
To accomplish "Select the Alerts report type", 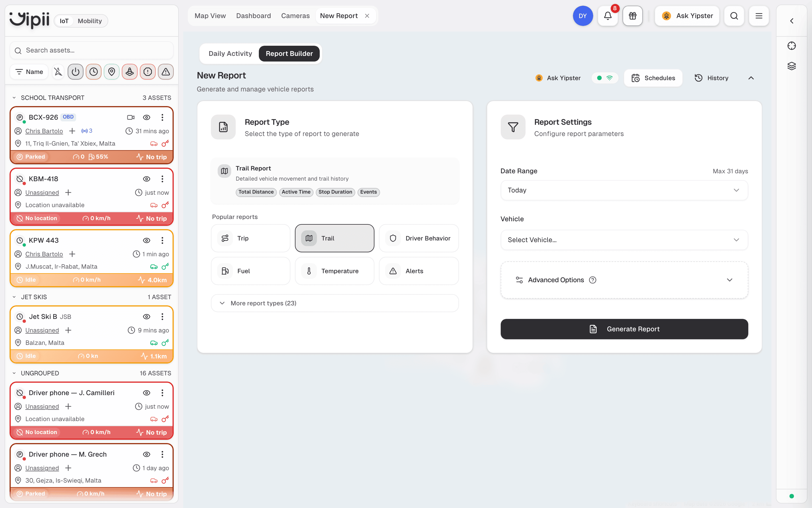I will [418, 271].
